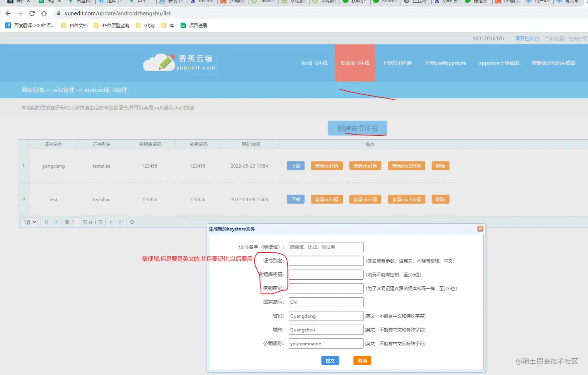Viewport: 588px width, 375px height.
Task: Switch to the ios证书生成 tab
Action: 315,63
